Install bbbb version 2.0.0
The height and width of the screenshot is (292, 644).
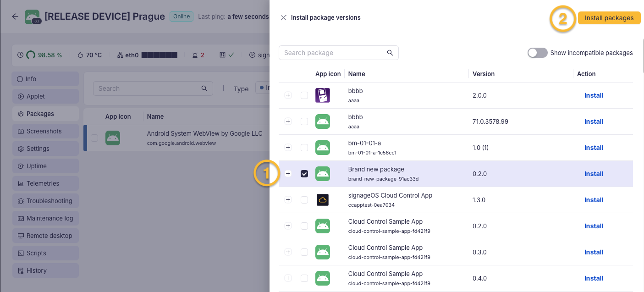point(594,95)
